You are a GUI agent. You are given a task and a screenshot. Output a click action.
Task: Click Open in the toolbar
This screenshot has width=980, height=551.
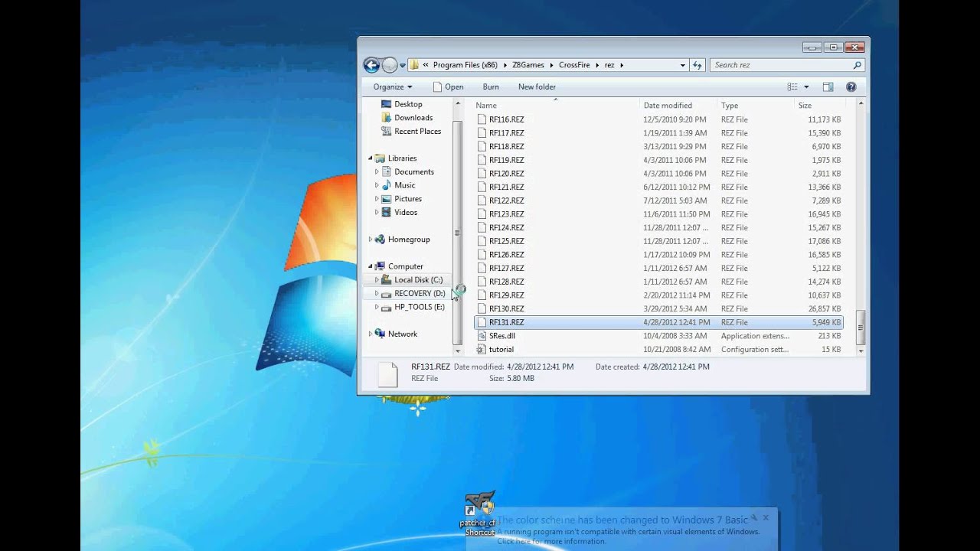[448, 86]
